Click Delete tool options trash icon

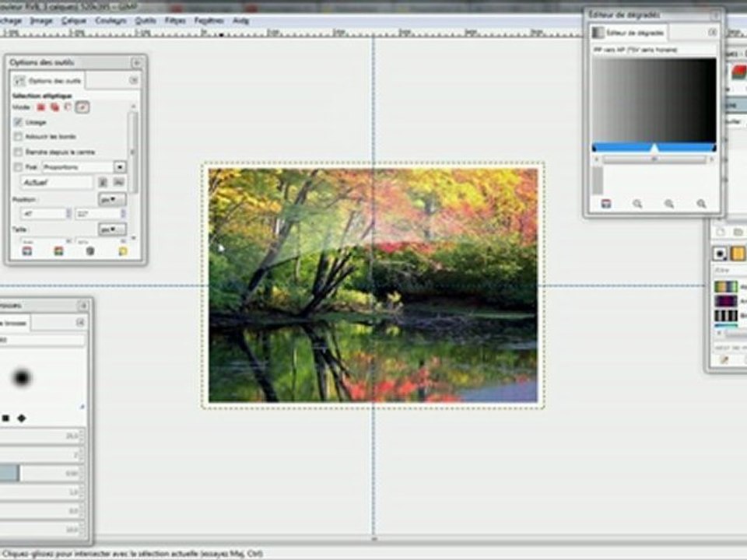tap(90, 251)
